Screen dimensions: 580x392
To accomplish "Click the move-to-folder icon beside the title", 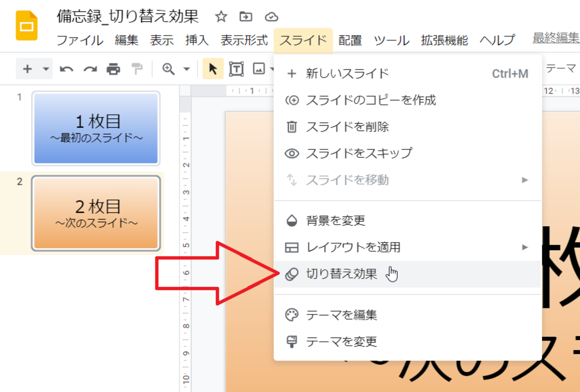I will pos(246,17).
